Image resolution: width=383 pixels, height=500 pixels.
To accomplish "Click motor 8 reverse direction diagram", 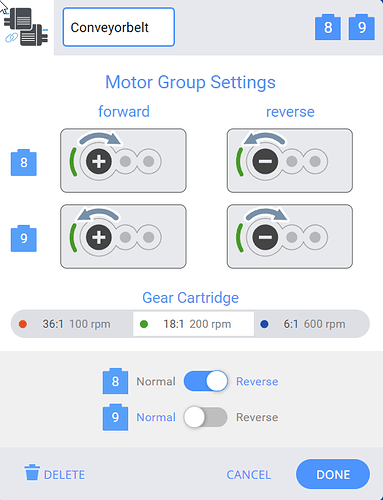I will [x=290, y=161].
